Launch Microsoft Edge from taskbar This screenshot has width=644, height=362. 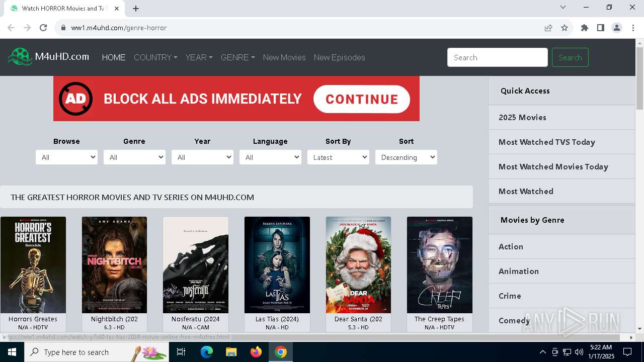[207, 352]
